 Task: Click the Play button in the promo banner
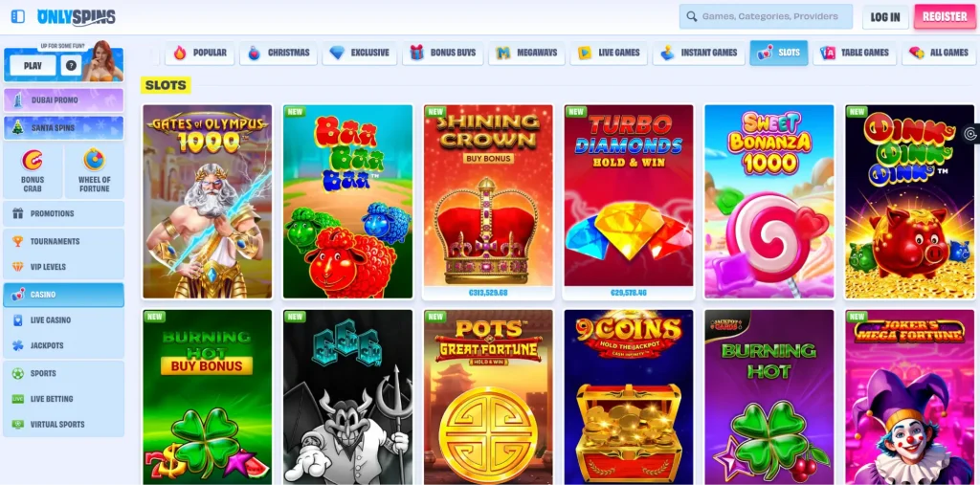click(x=33, y=65)
